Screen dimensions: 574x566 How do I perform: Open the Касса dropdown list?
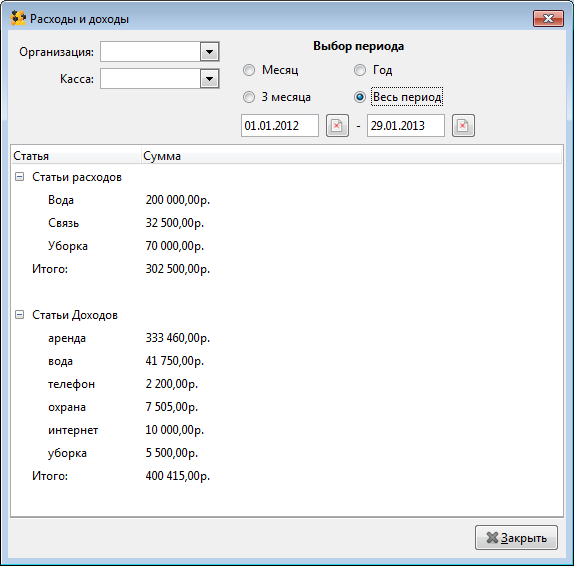point(209,79)
